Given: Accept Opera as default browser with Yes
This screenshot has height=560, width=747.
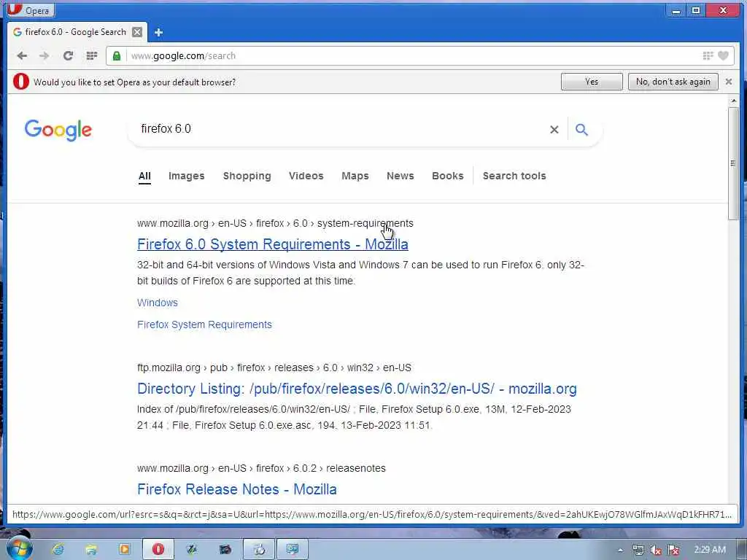Looking at the screenshot, I should [591, 82].
